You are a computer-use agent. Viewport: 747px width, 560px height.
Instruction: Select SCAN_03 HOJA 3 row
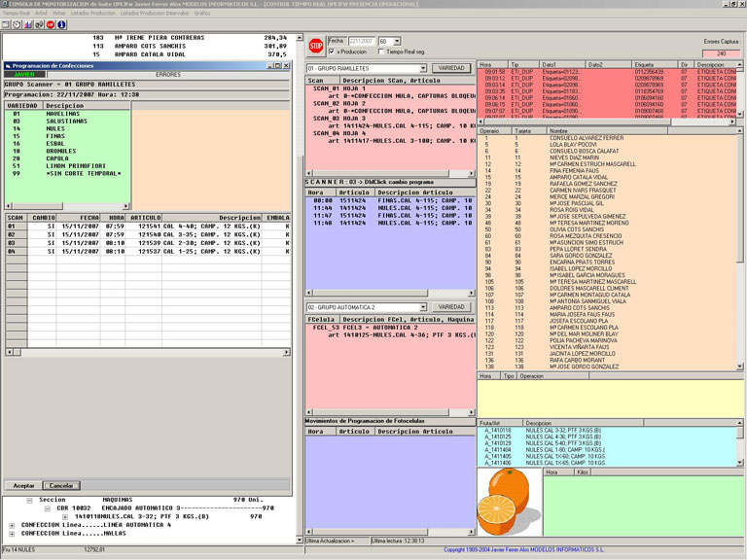[390, 118]
